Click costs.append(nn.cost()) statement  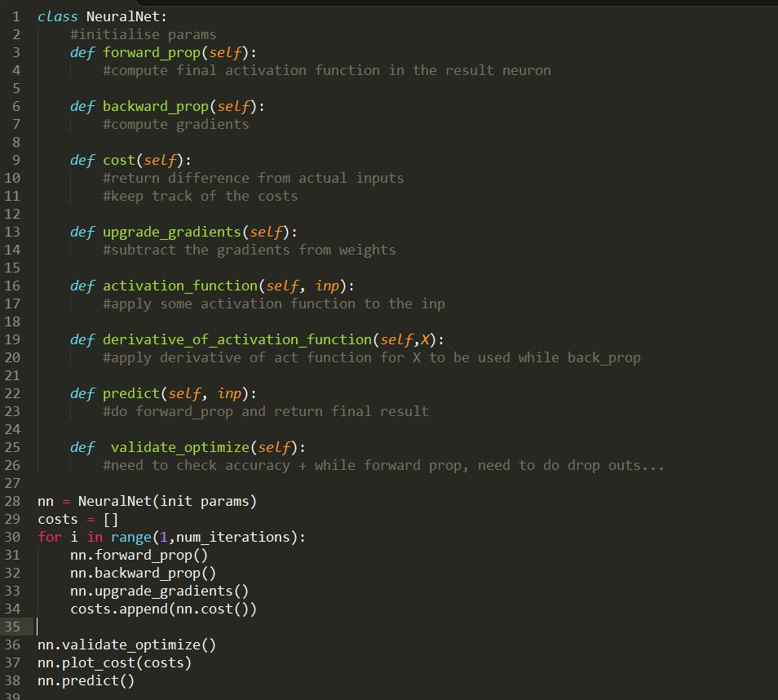163,609
